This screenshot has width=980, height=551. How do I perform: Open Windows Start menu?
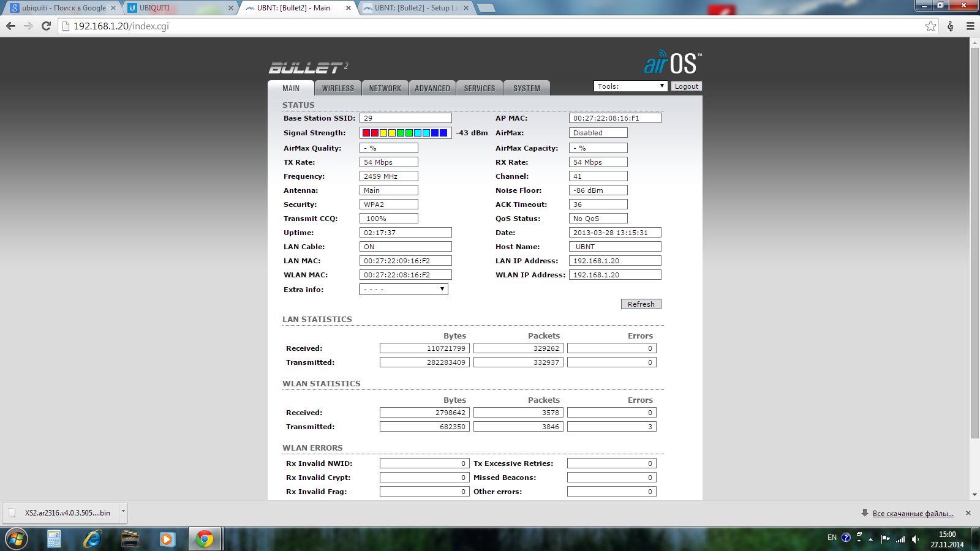point(16,539)
